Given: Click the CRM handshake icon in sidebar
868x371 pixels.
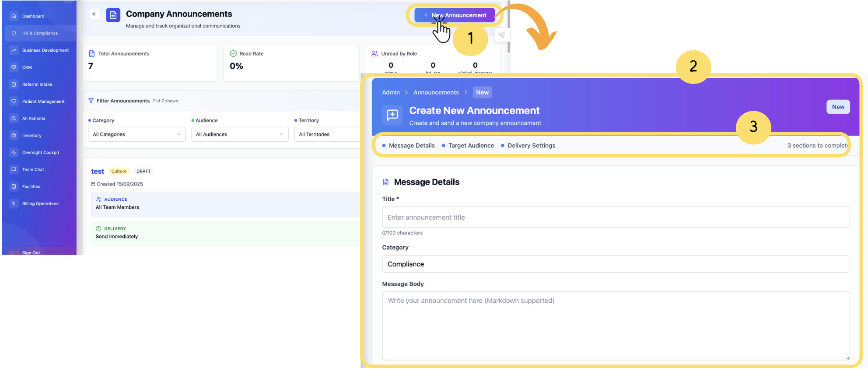Looking at the screenshot, I should tap(14, 67).
